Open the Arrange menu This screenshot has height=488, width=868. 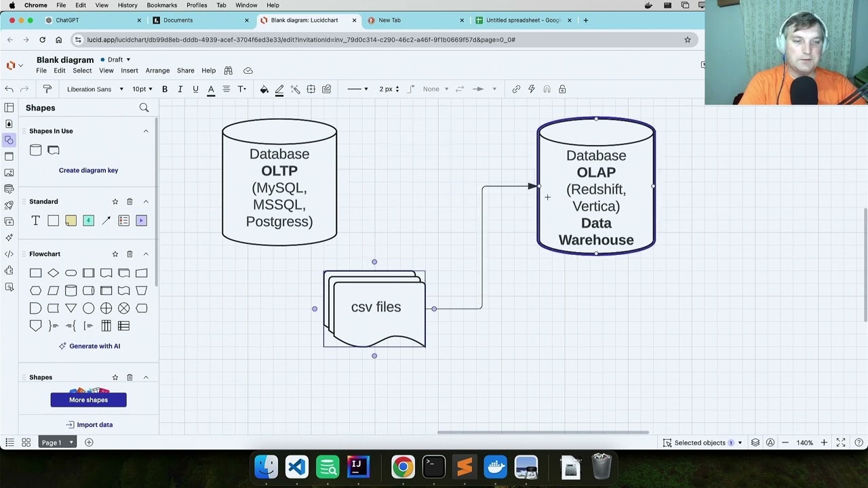click(x=157, y=70)
